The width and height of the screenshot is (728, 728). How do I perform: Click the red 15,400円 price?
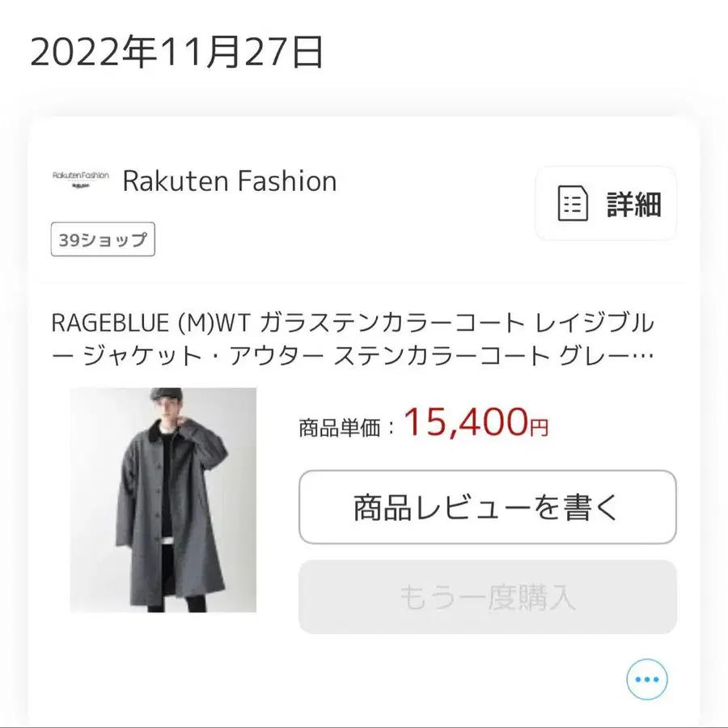click(464, 421)
